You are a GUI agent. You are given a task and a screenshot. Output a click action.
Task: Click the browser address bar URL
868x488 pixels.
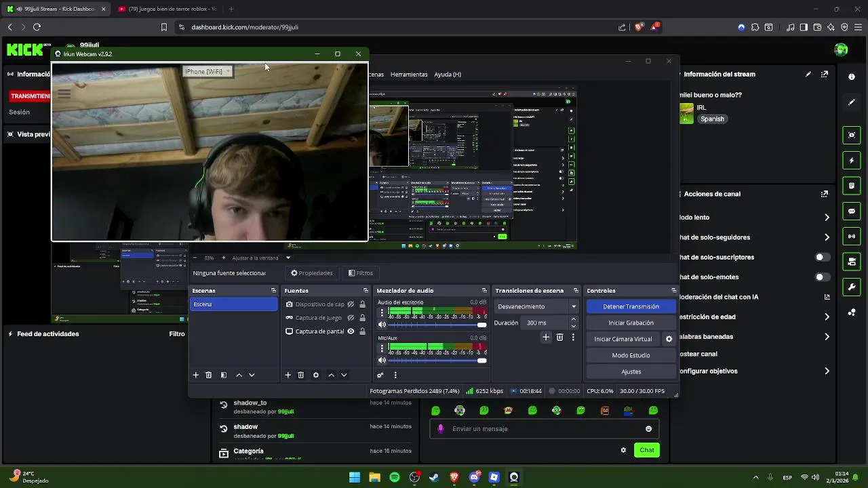[245, 27]
